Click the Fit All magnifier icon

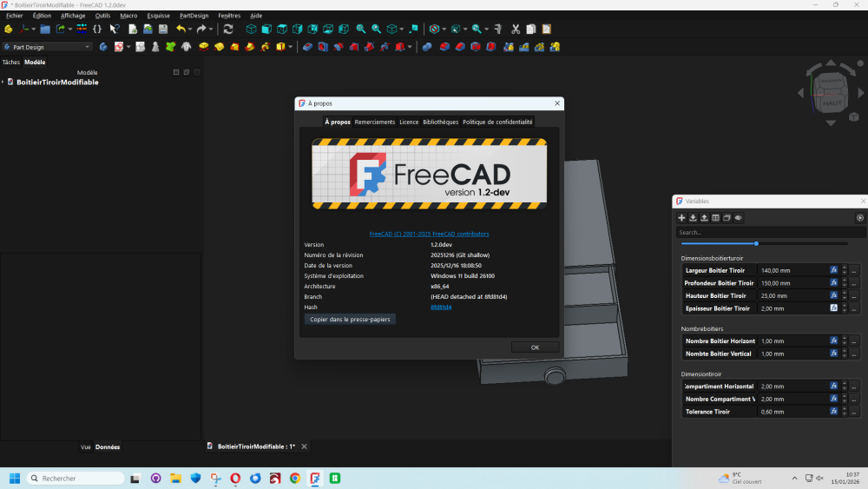click(x=361, y=29)
